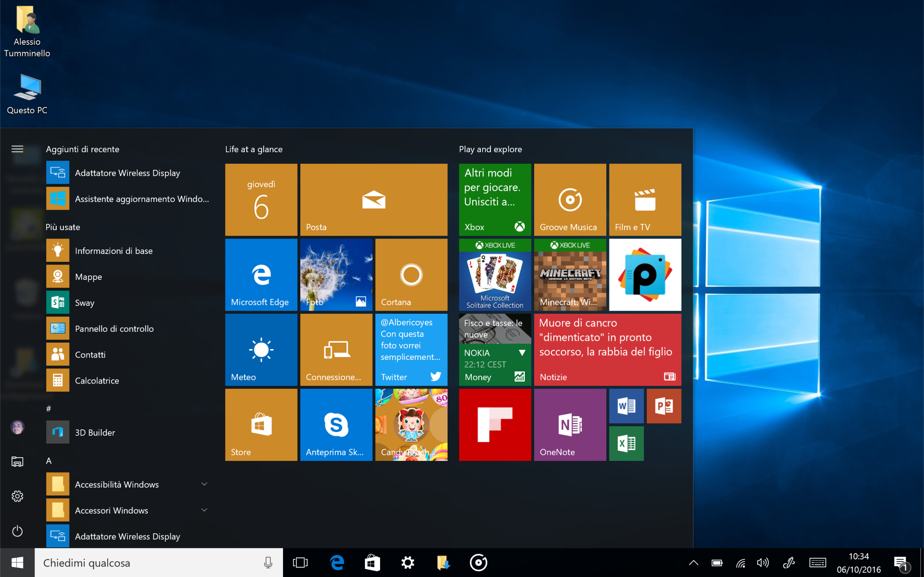Open the power options button
This screenshot has width=924, height=577.
[17, 531]
